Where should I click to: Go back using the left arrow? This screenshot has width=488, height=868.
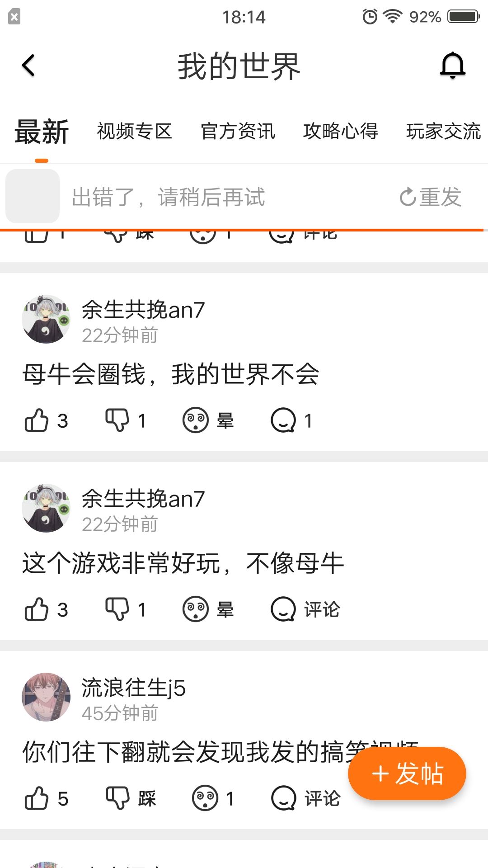28,66
